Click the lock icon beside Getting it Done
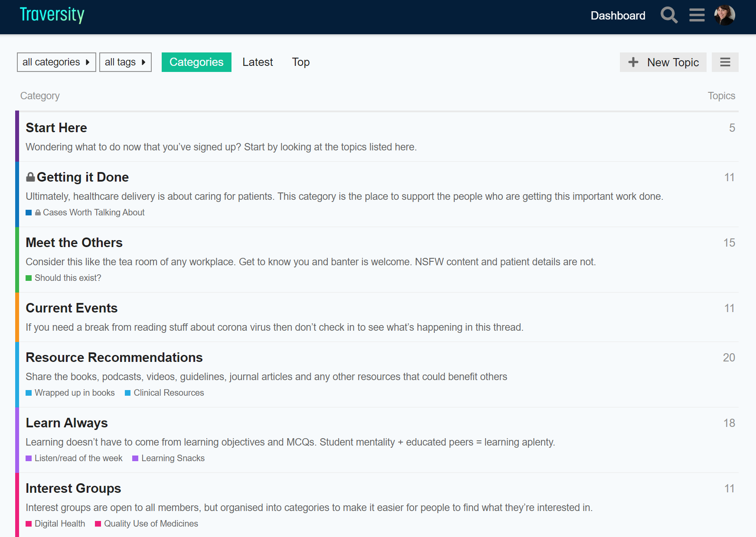Viewport: 756px width, 537px height. tap(30, 177)
